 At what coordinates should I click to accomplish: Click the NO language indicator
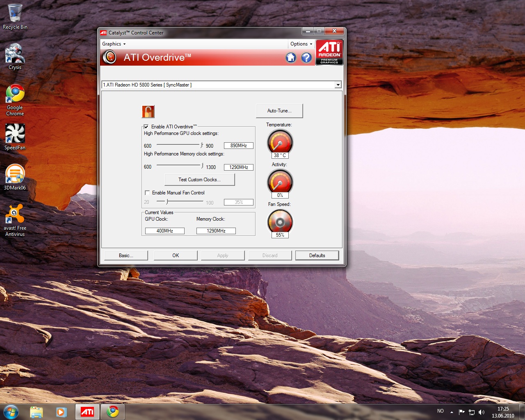(x=441, y=411)
